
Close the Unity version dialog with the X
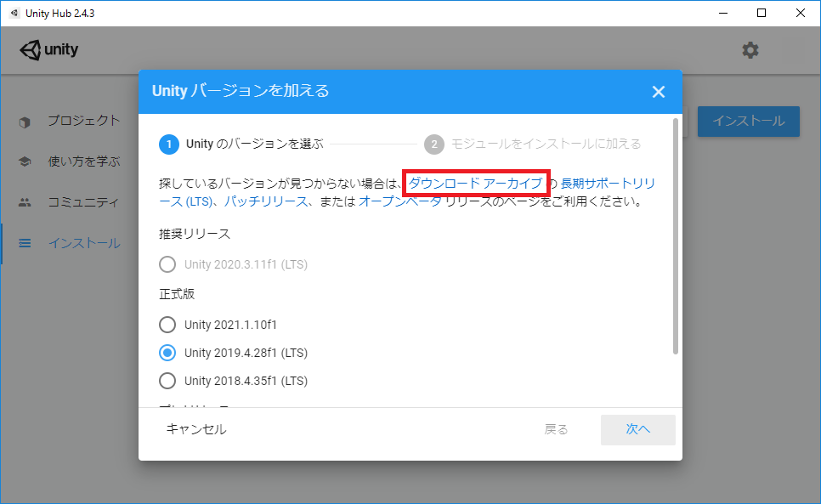[x=658, y=92]
